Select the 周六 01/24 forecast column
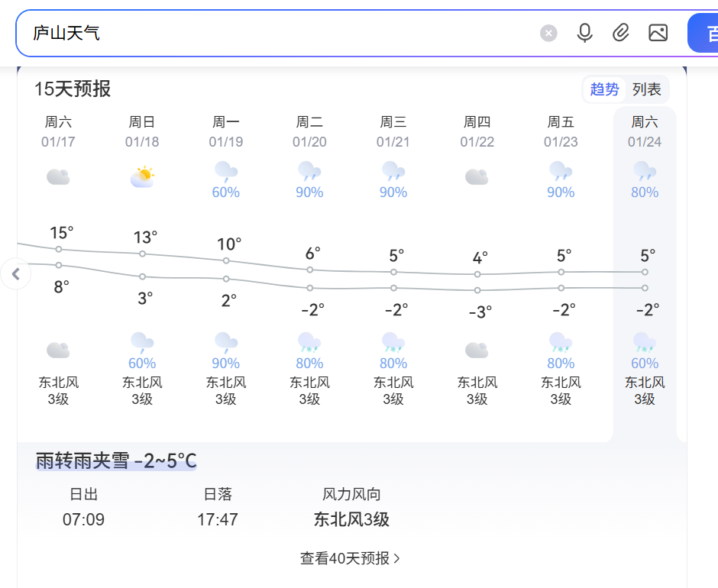 (x=645, y=131)
